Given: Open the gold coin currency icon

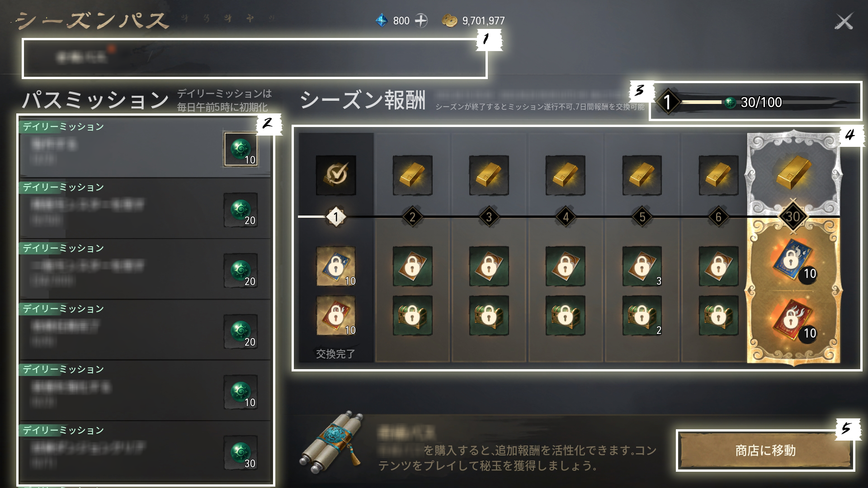Looking at the screenshot, I should (x=449, y=21).
